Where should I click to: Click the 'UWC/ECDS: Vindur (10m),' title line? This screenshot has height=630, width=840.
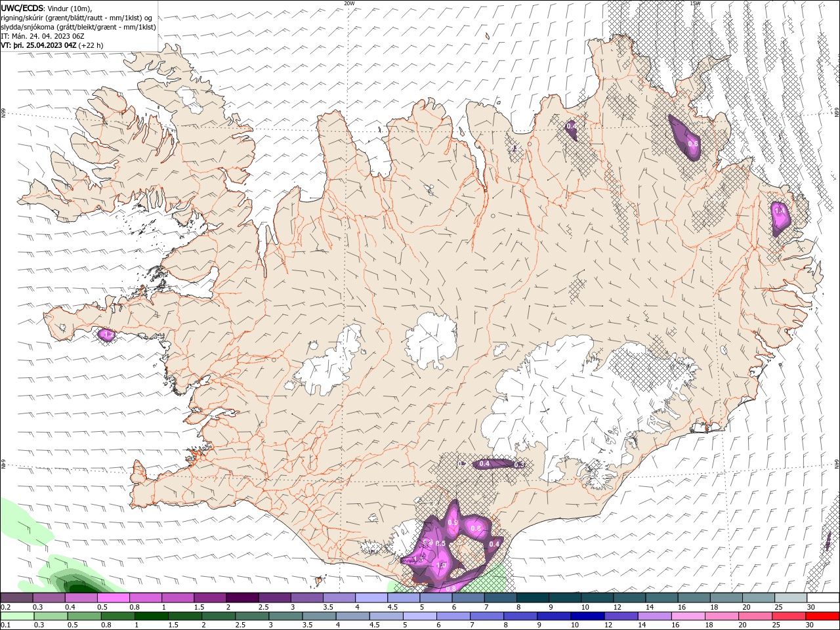[x=46, y=9]
